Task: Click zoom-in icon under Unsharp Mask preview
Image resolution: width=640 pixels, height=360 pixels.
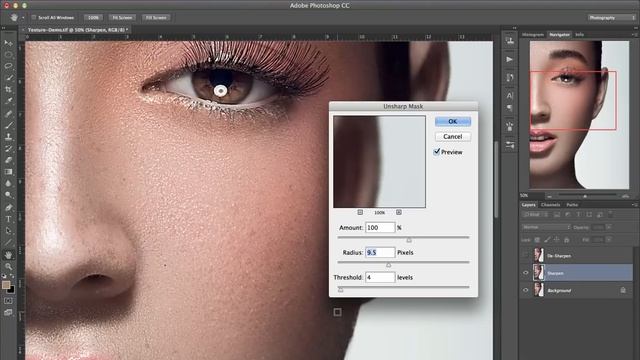Action: (x=399, y=212)
